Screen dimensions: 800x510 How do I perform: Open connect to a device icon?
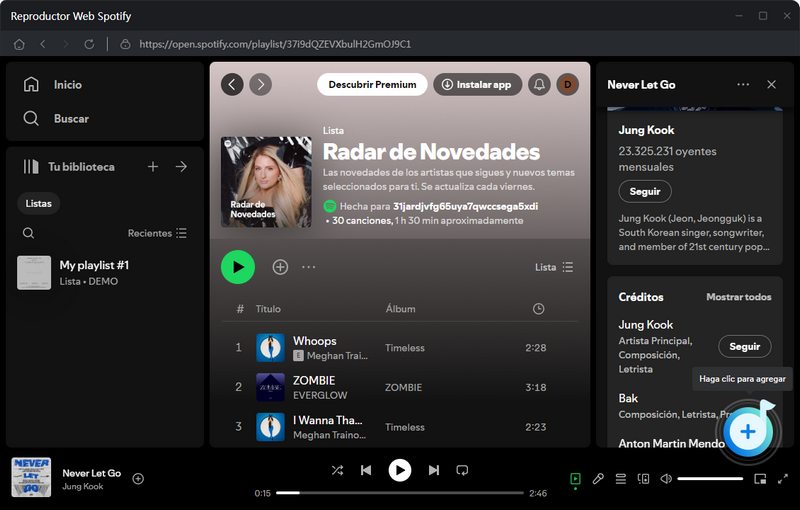coord(643,479)
